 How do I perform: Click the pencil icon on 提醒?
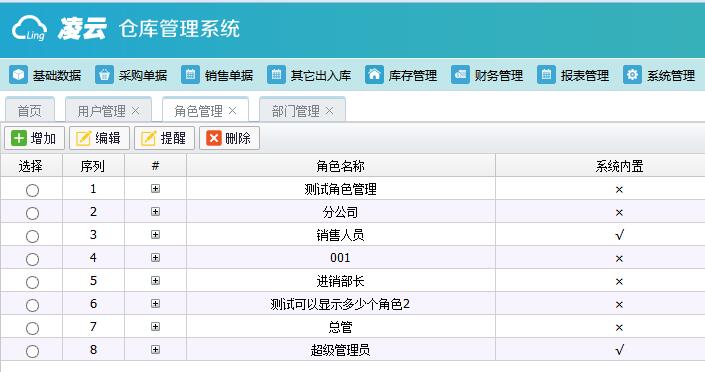149,138
